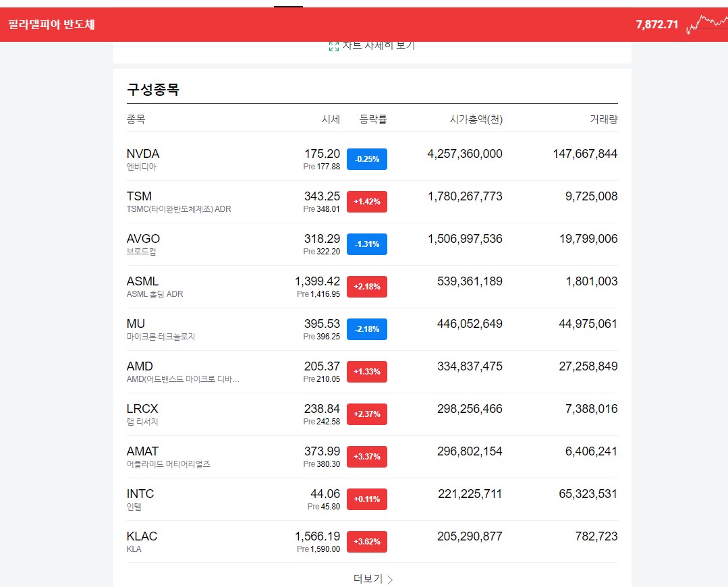
Task: Click the 시가총액(천) column header
Action: point(476,119)
